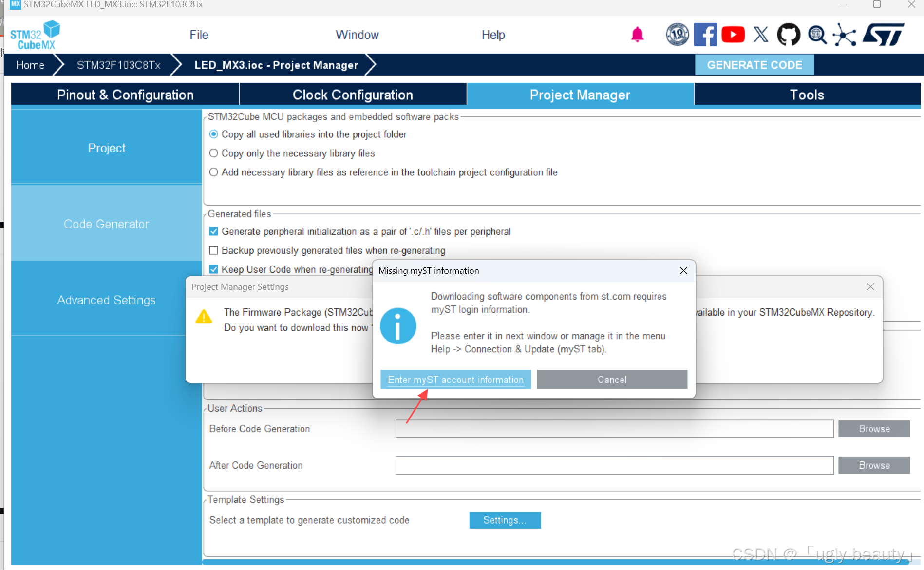
Task: Toggle Keep User Code when re-generating
Action: coord(213,269)
